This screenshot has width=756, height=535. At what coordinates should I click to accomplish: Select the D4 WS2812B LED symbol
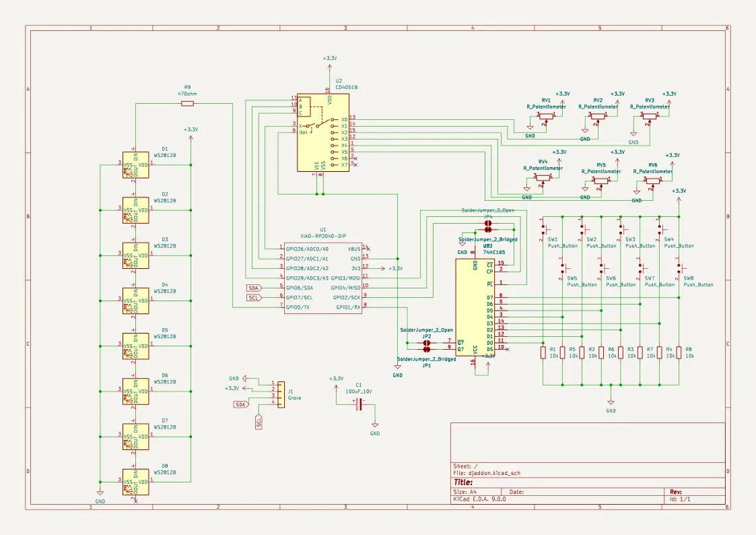tap(135, 301)
